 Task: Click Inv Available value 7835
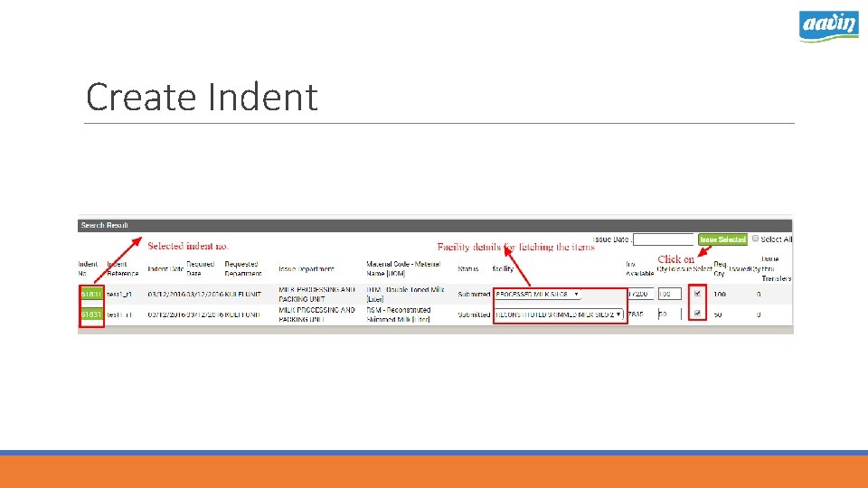point(635,314)
